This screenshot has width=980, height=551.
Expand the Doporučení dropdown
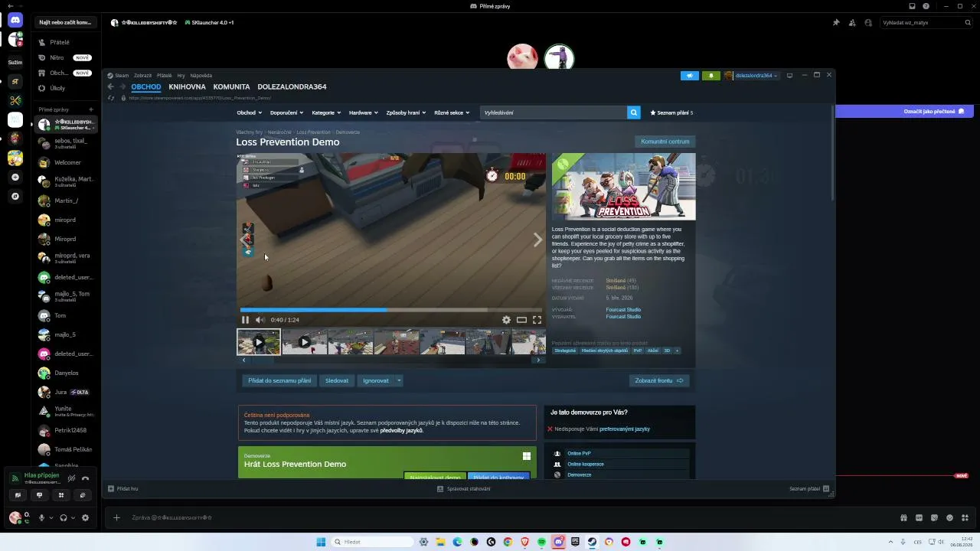[x=287, y=112]
